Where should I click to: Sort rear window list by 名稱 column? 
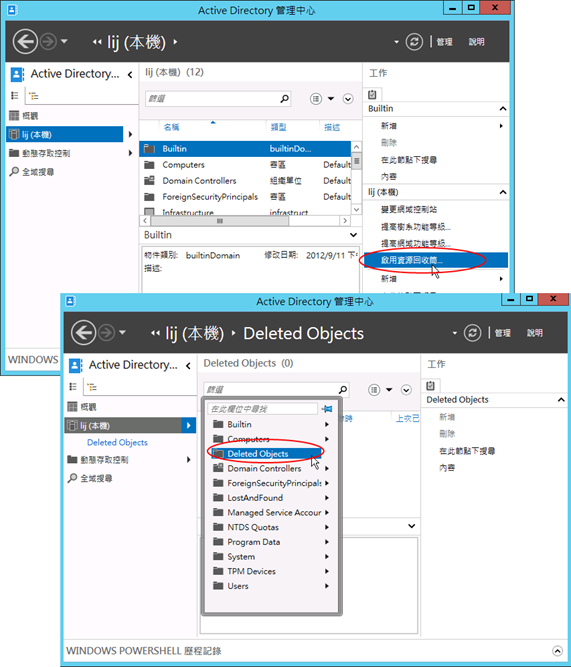tap(171, 127)
